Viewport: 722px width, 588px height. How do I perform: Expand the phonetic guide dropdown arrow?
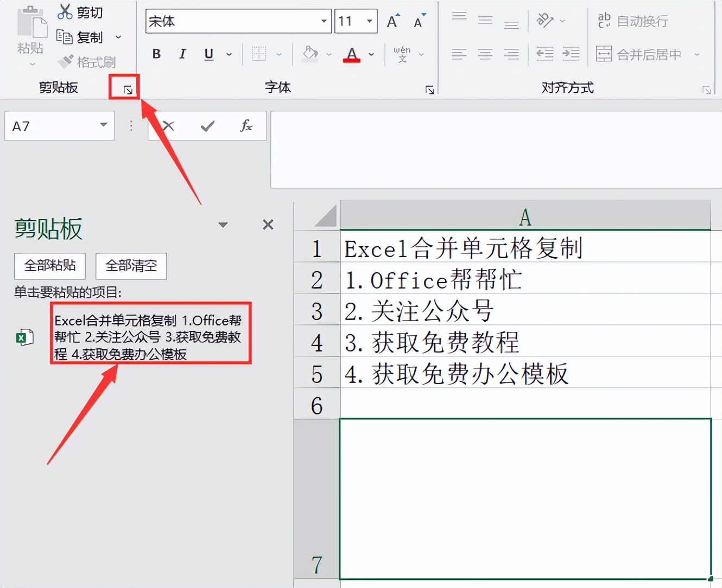(421, 54)
